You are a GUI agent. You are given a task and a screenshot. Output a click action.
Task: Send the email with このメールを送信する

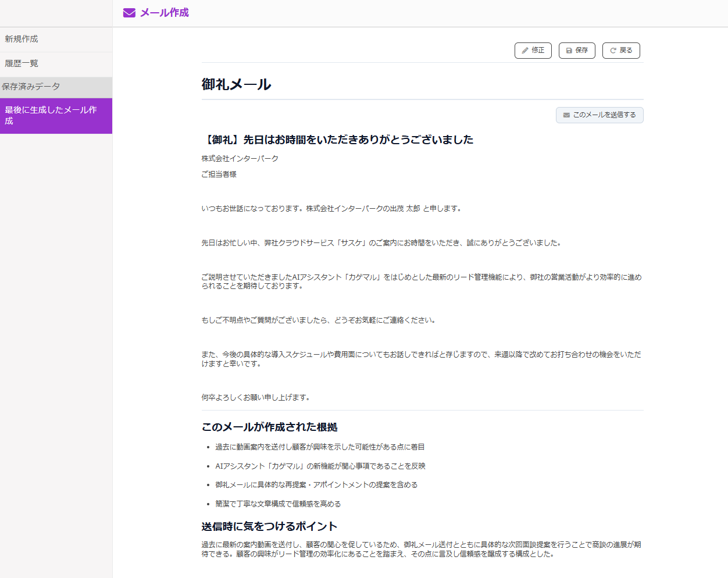coord(599,115)
